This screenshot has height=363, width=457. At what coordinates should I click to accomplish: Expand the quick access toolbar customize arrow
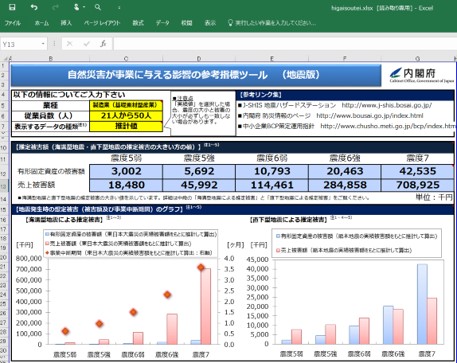pos(119,7)
